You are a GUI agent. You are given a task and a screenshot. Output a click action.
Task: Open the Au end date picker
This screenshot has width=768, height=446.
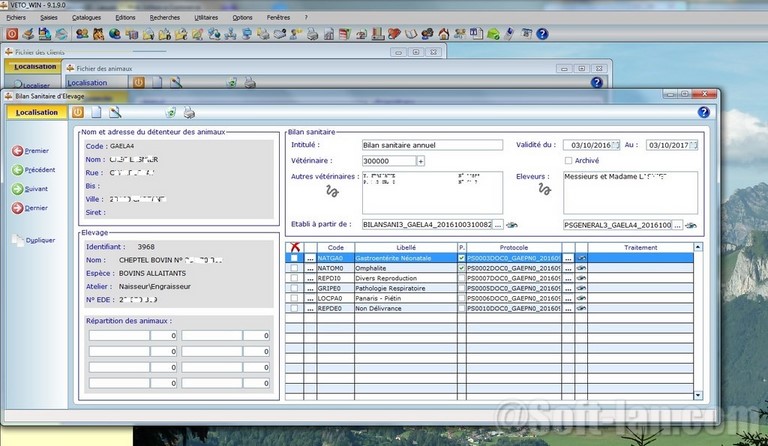tap(693, 145)
